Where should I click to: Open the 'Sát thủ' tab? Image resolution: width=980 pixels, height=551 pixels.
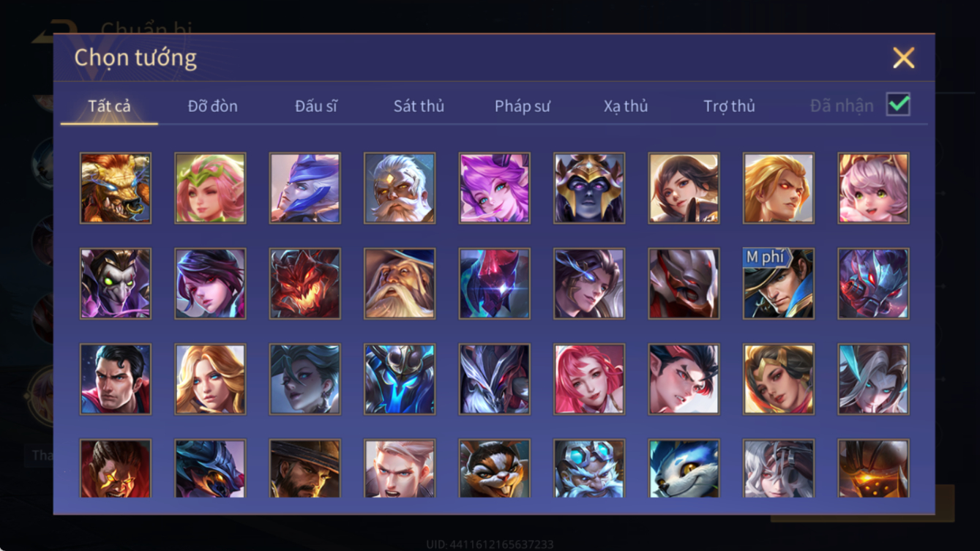(419, 106)
